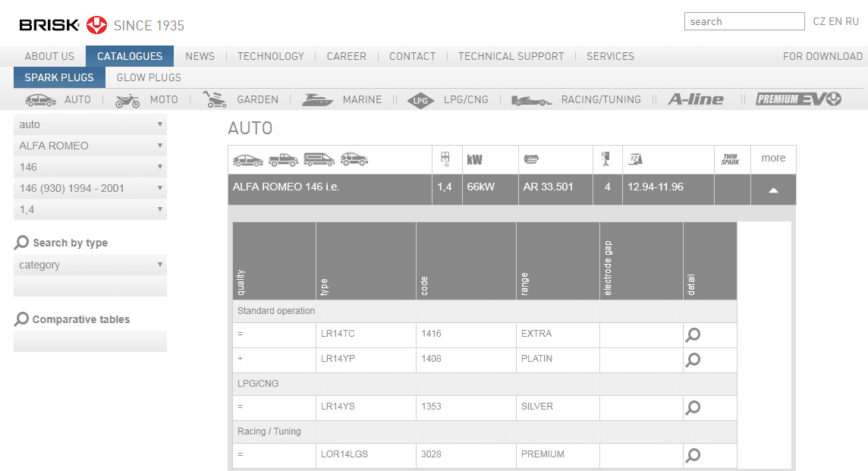The height and width of the screenshot is (471, 868).
Task: Select the Garden lawnmower category icon
Action: point(215,99)
